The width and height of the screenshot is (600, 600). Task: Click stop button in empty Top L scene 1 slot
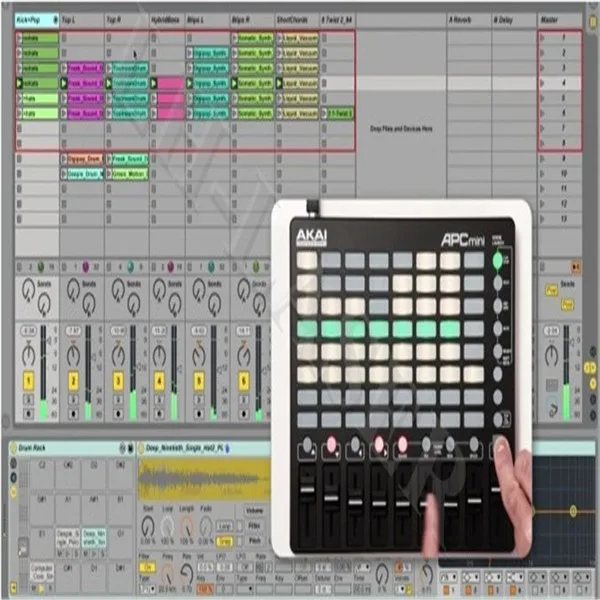click(64, 38)
